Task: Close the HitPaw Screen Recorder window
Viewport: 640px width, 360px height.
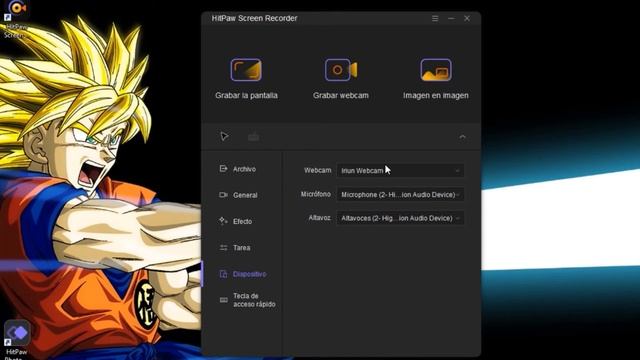Action: coord(467,18)
